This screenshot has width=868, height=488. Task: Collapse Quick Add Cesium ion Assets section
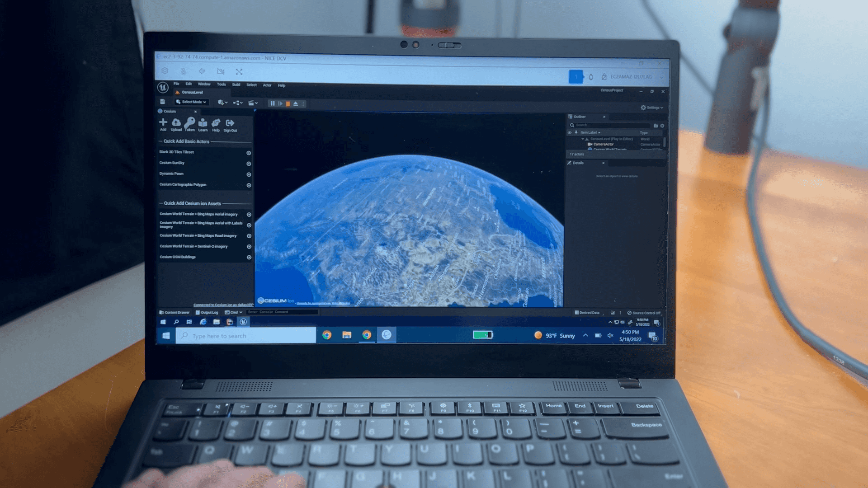coord(161,203)
